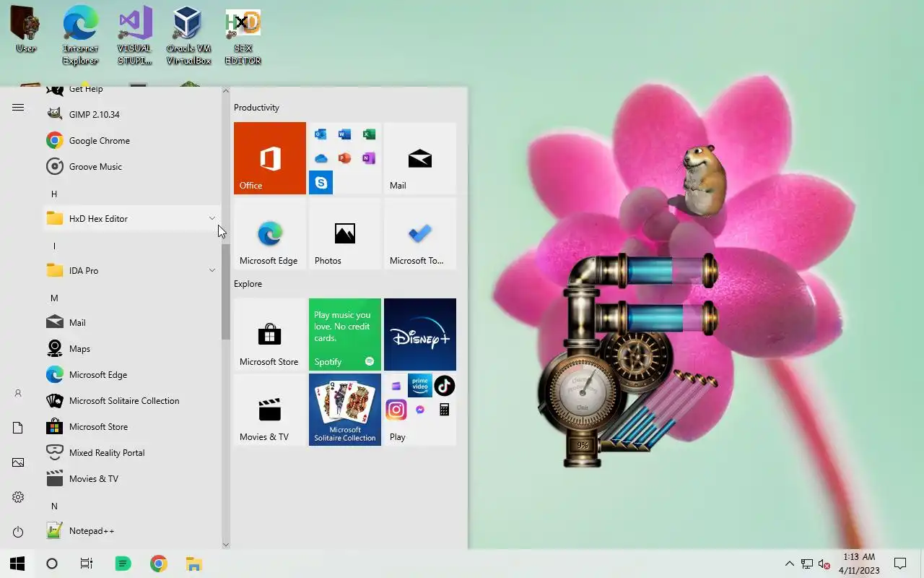This screenshot has height=578, width=924.
Task: Launch Microsoft Edge from the app list
Action: (132, 374)
